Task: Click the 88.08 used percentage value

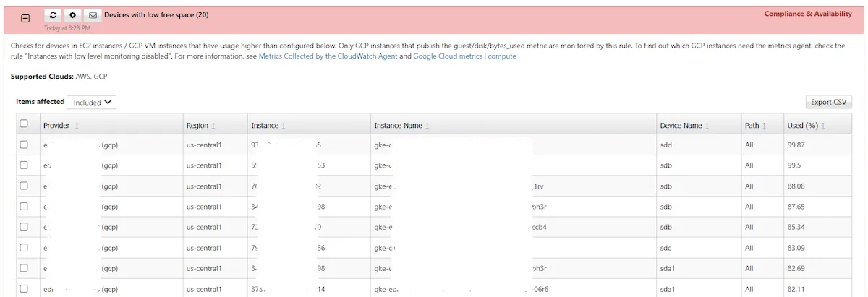Action: [796, 186]
